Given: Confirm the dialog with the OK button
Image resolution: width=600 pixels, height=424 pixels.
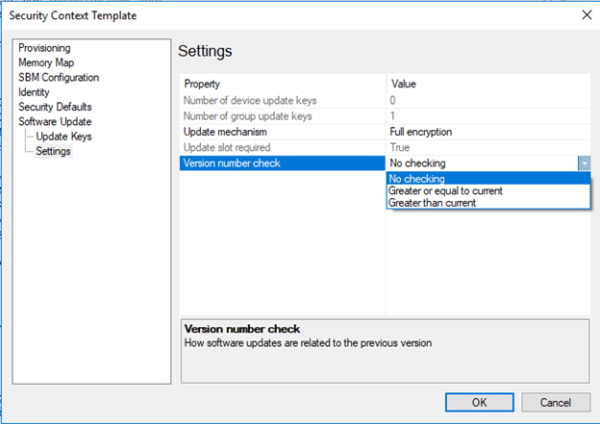Looking at the screenshot, I should click(x=479, y=402).
